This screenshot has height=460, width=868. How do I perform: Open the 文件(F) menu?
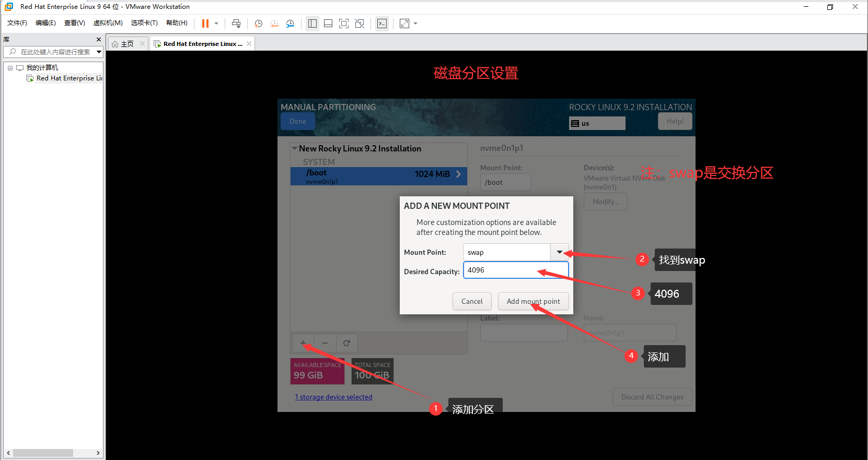pos(17,23)
